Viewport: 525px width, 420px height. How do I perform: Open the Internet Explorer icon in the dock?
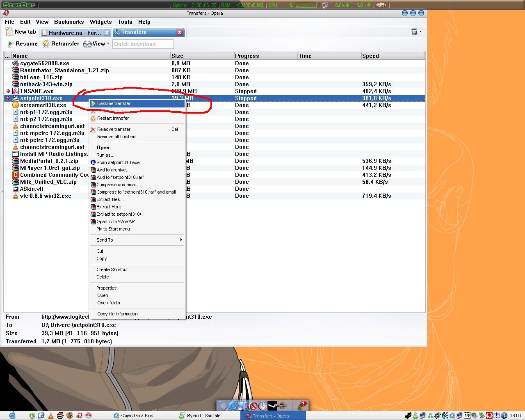(x=233, y=406)
